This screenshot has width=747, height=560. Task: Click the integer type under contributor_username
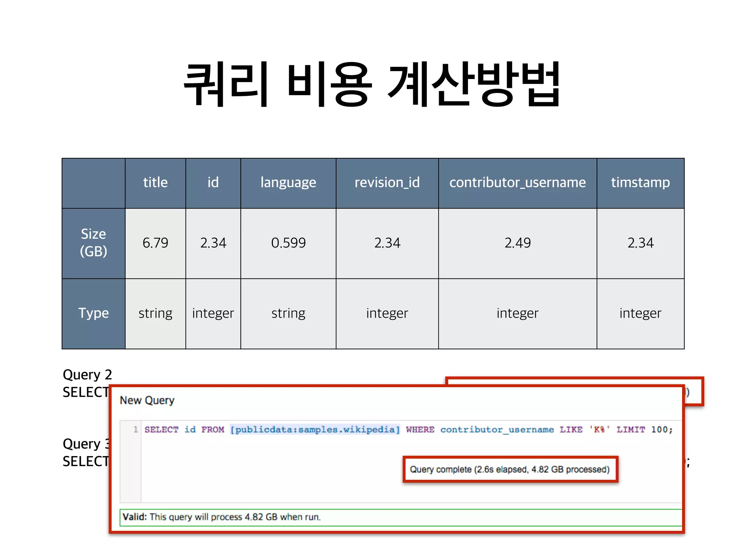click(518, 314)
